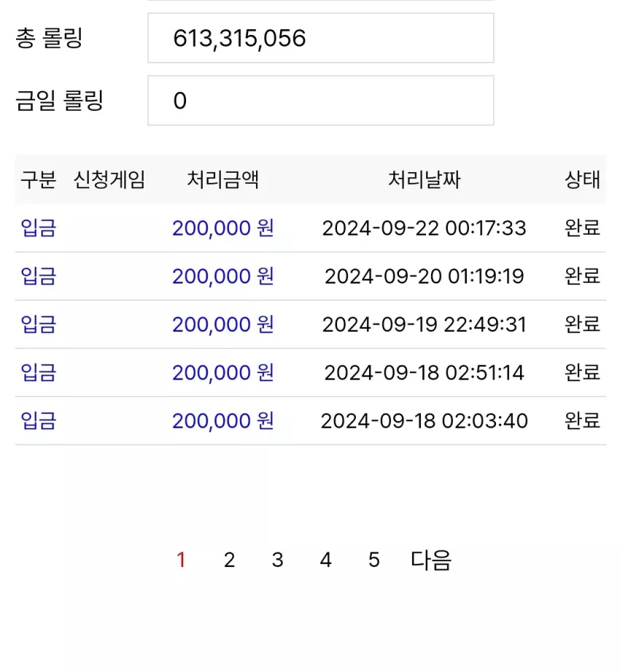Select page 4 in the pagination

pos(326,560)
